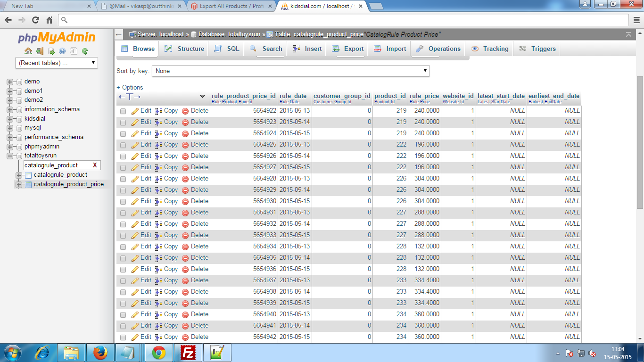
Task: Open Internet Explorer from the taskbar
Action: 42,353
